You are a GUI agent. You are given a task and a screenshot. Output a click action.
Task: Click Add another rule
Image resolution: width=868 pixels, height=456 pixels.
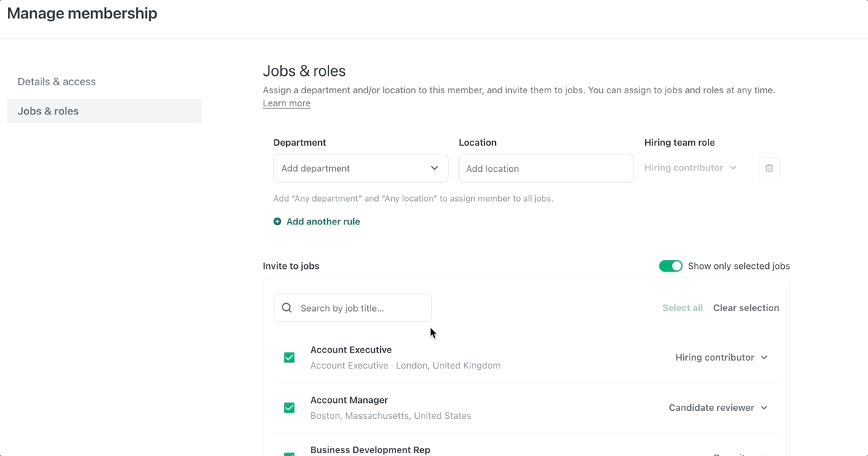323,221
